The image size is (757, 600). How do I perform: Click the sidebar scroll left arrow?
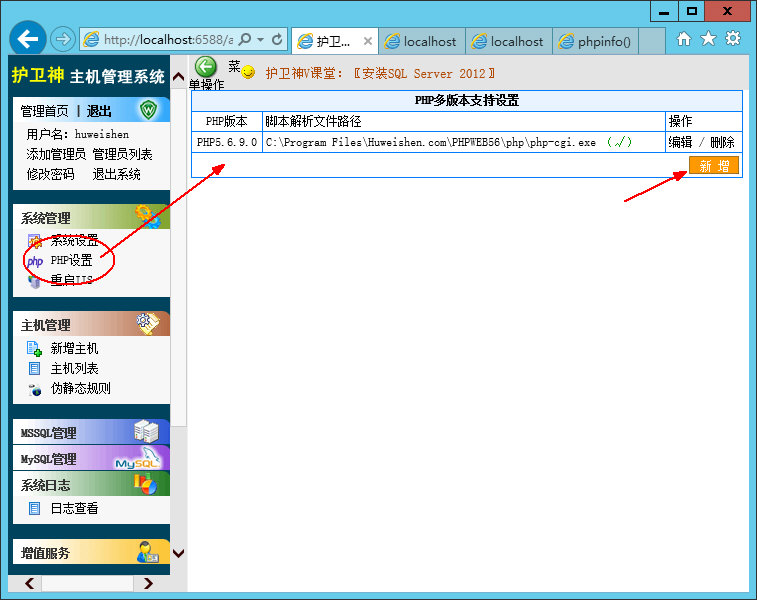point(29,583)
